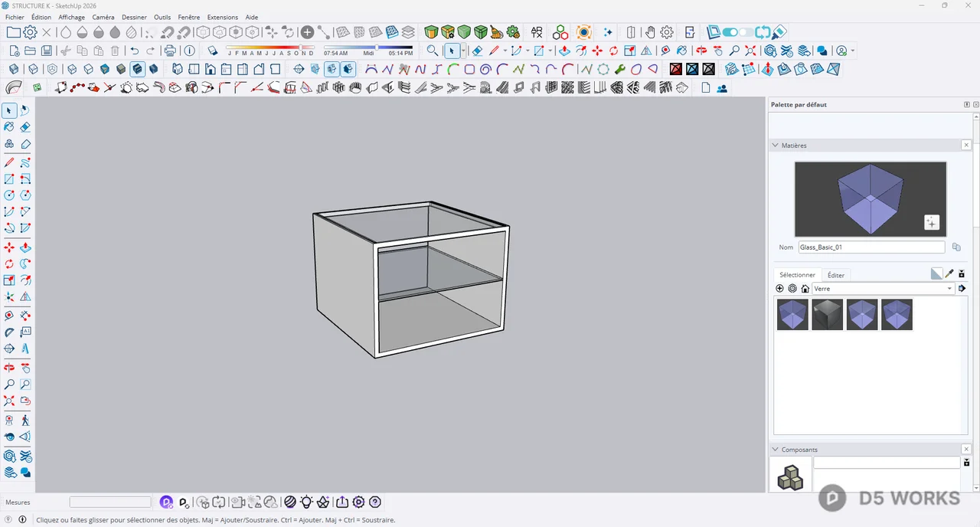Click the Mesures input box

pos(110,502)
